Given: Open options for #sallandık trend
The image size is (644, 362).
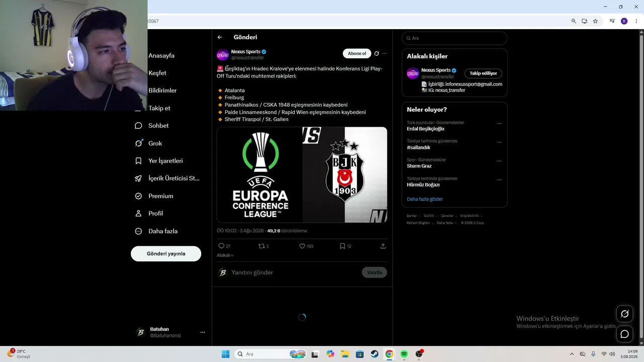Looking at the screenshot, I should pyautogui.click(x=499, y=142).
